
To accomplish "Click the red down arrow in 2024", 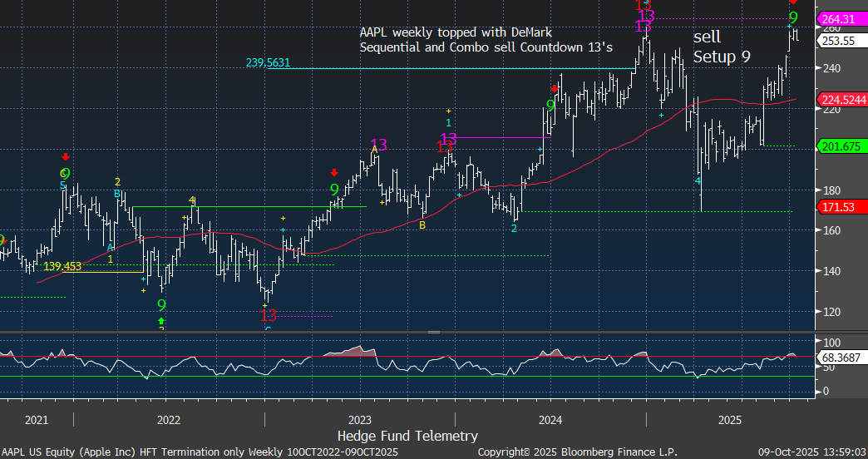I will [x=555, y=88].
